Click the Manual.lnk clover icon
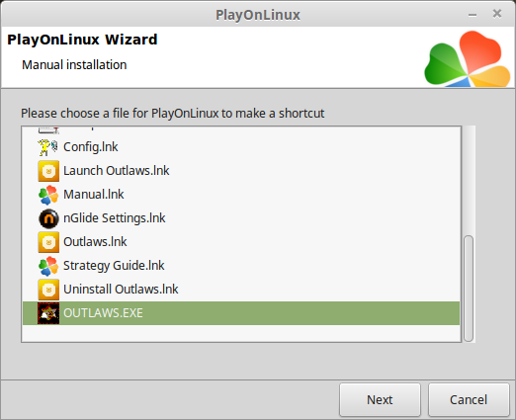Image resolution: width=516 pixels, height=420 pixels. click(48, 195)
